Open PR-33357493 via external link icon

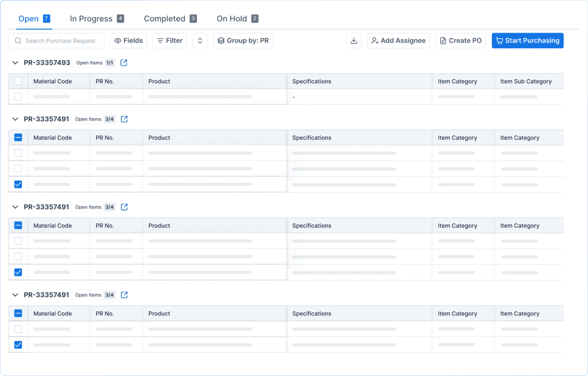124,63
